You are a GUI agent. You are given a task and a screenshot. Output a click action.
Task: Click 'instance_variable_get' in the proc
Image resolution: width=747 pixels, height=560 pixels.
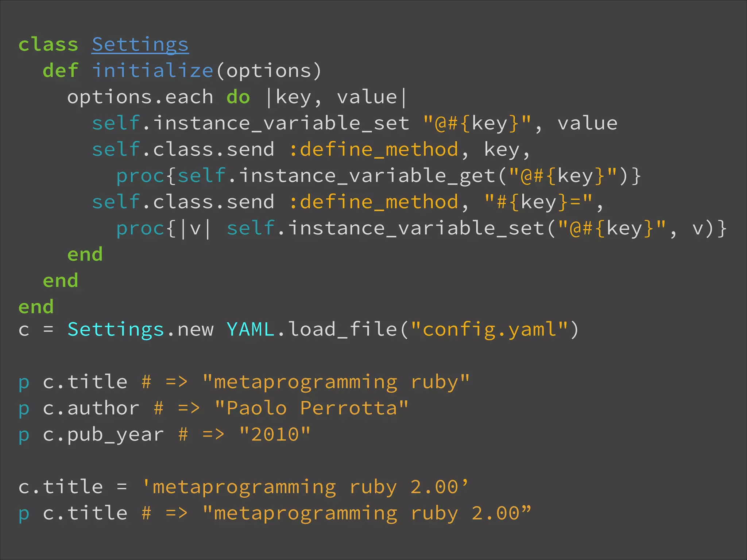tap(367, 176)
